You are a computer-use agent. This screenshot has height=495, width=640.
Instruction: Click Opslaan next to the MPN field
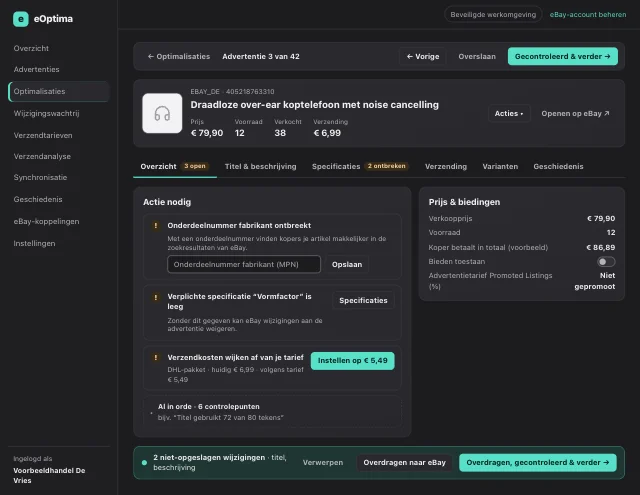[x=347, y=264]
